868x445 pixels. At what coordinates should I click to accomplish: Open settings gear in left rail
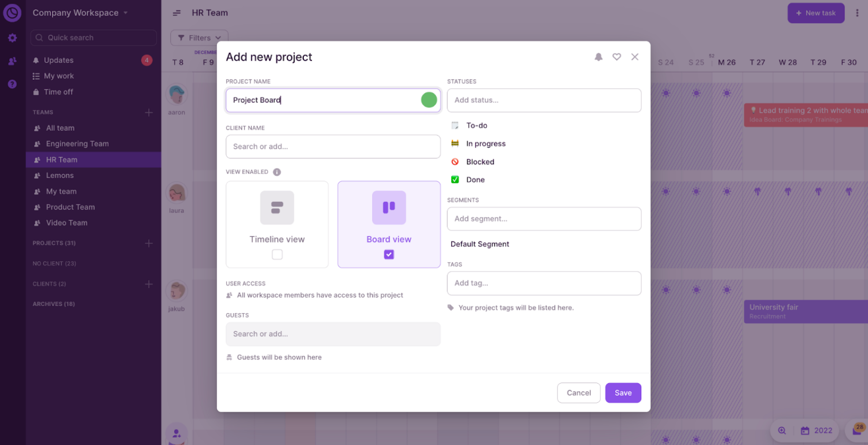point(12,38)
